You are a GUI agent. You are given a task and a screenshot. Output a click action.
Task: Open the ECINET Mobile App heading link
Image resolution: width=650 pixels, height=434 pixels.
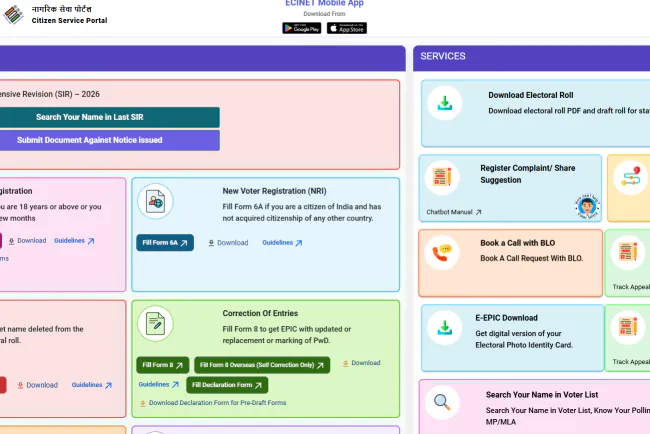click(324, 3)
